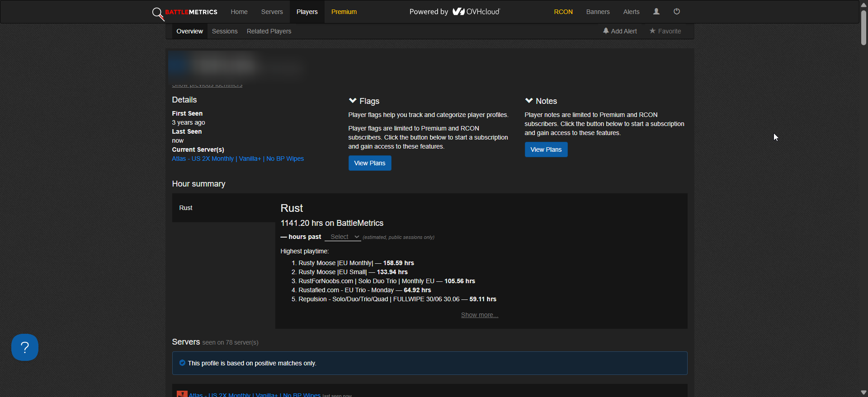Click the scrollbar up arrow
The width and height of the screenshot is (868, 397).
click(863, 4)
